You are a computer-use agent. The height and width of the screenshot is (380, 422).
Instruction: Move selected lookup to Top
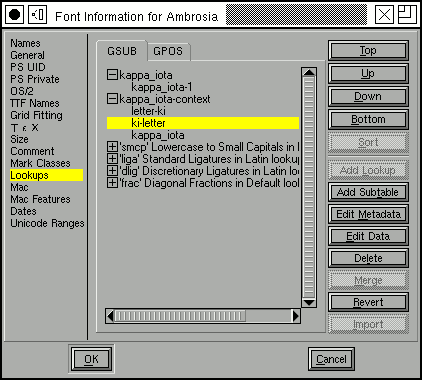[x=368, y=51]
